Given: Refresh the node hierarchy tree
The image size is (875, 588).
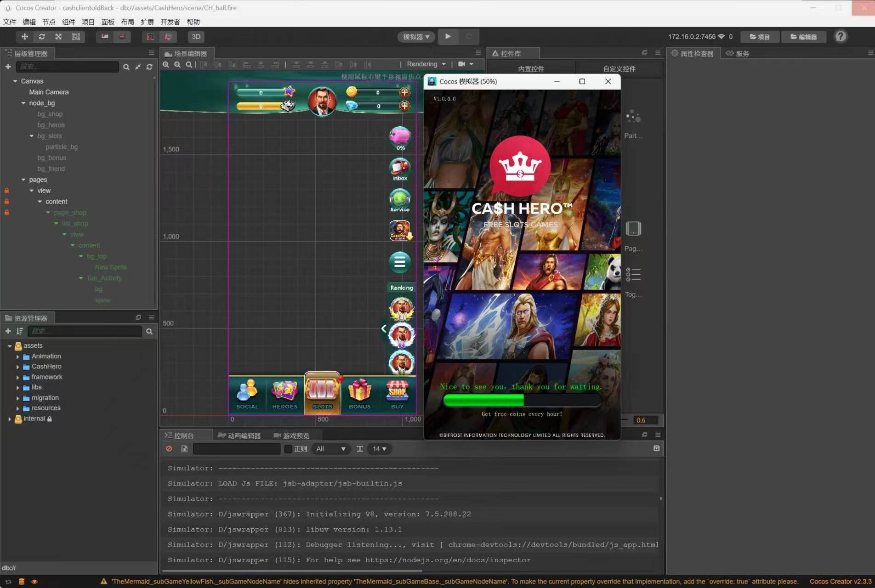Looking at the screenshot, I should tap(149, 67).
